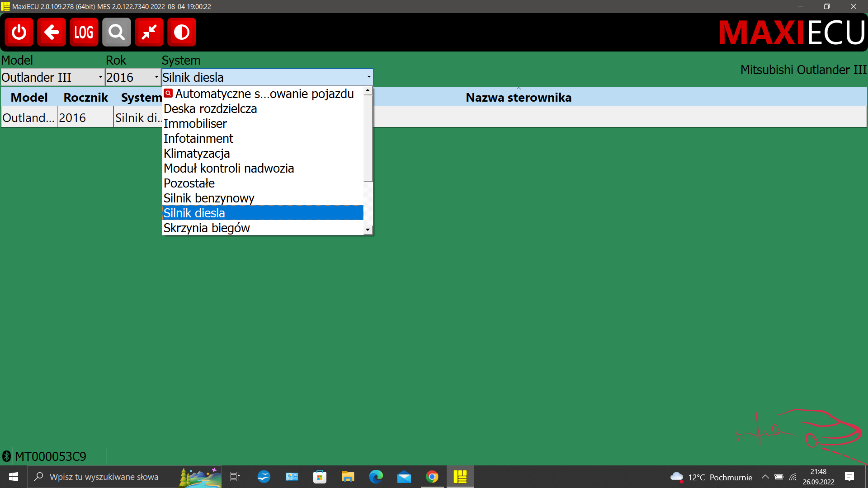Select Automatyczne s...owanie pojazdu from the list

tap(263, 94)
